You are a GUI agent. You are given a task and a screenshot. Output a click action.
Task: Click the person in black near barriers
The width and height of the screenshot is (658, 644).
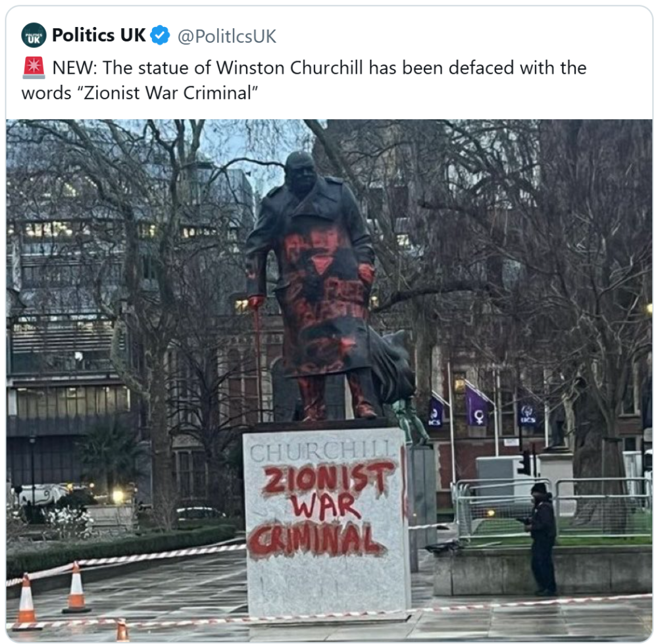click(x=543, y=539)
